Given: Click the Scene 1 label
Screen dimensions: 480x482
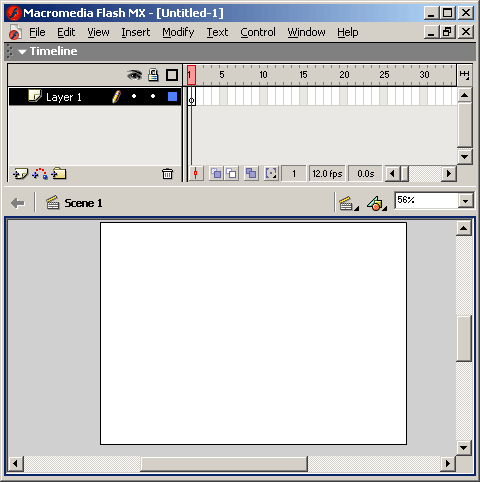Looking at the screenshot, I should [83, 203].
